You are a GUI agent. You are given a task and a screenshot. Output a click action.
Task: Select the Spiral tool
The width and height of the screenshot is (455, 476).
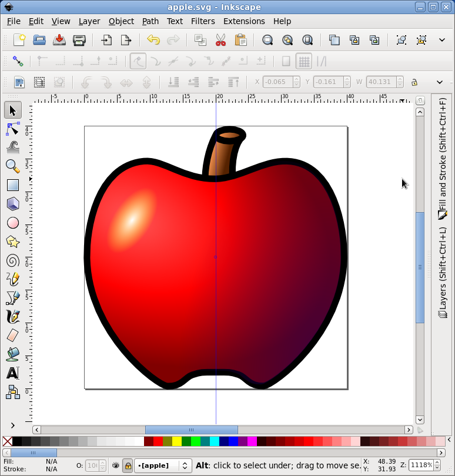click(12, 260)
